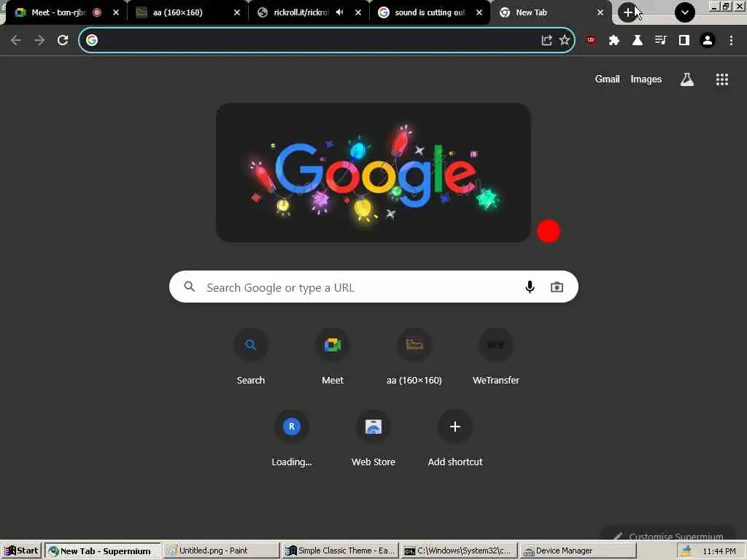Screen dimensions: 747x560
Task: Open a new tab with plus button
Action: 628,12
